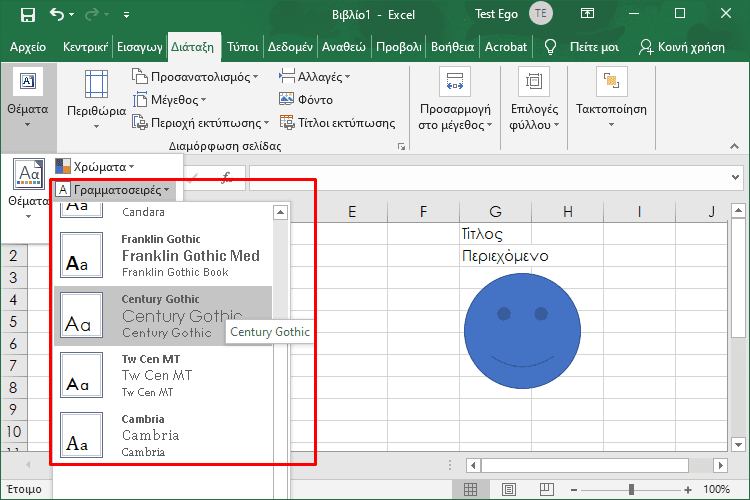Switch to Page Break Preview icon
Screen dimensions: 750x500
pos(547,489)
